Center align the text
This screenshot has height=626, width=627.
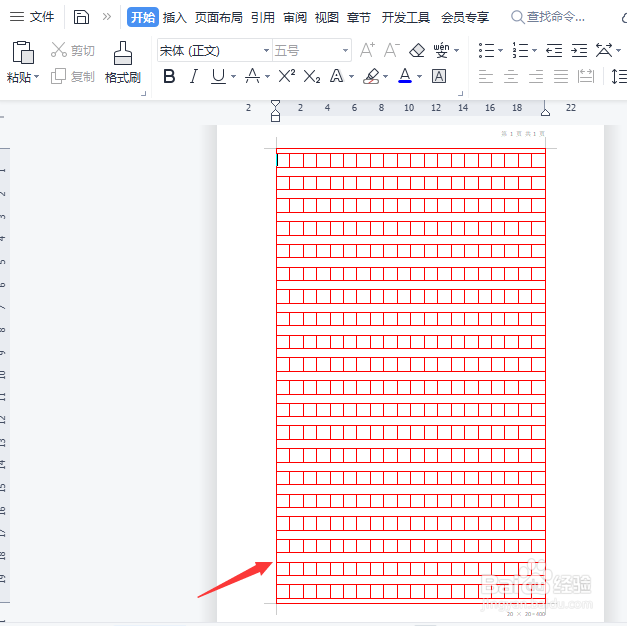tap(511, 76)
